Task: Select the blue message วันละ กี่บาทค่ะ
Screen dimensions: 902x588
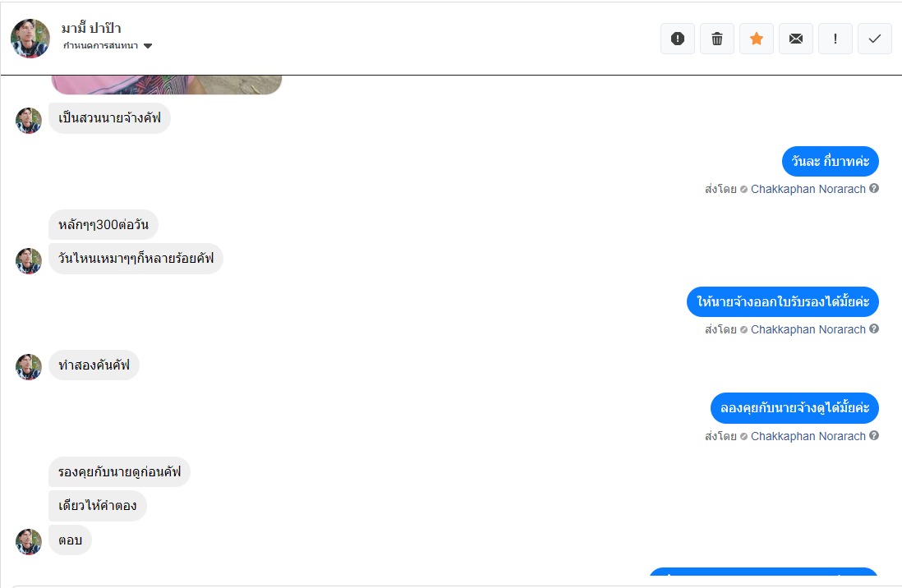Action: pos(830,161)
